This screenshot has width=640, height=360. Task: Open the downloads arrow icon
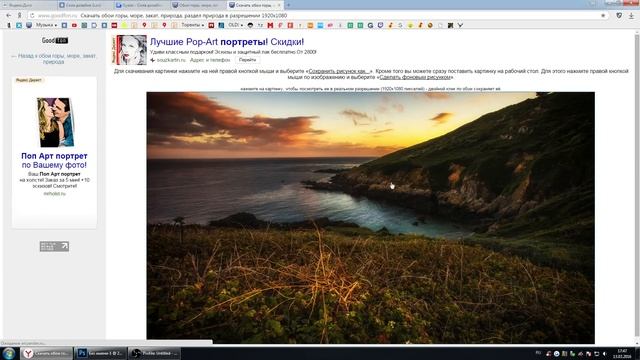point(631,16)
